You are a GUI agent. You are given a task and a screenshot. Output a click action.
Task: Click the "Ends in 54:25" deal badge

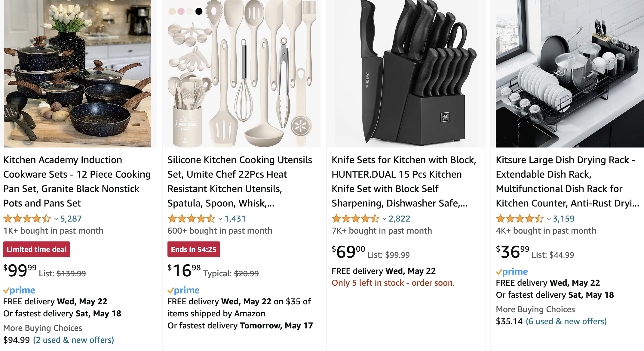coord(194,249)
